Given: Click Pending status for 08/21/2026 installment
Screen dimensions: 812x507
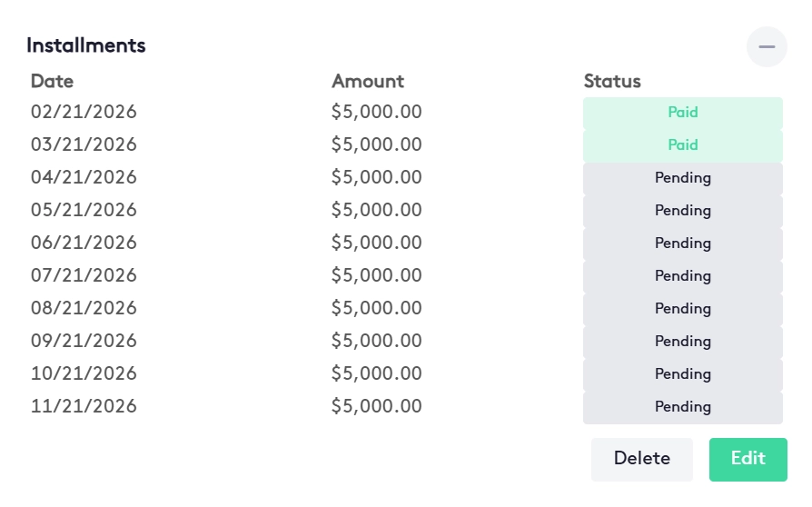Looking at the screenshot, I should click(x=682, y=309).
